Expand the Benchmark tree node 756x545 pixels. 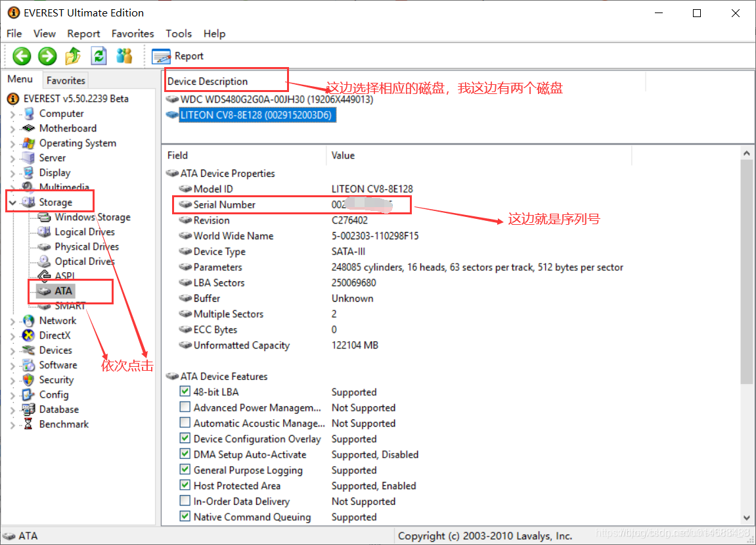tap(12, 424)
